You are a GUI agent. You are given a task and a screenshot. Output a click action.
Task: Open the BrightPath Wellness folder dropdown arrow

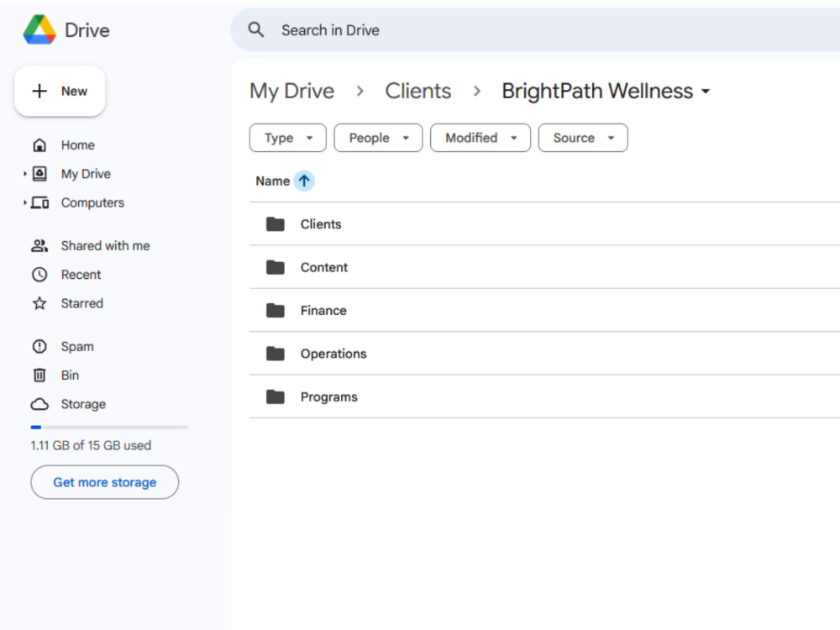(x=706, y=92)
